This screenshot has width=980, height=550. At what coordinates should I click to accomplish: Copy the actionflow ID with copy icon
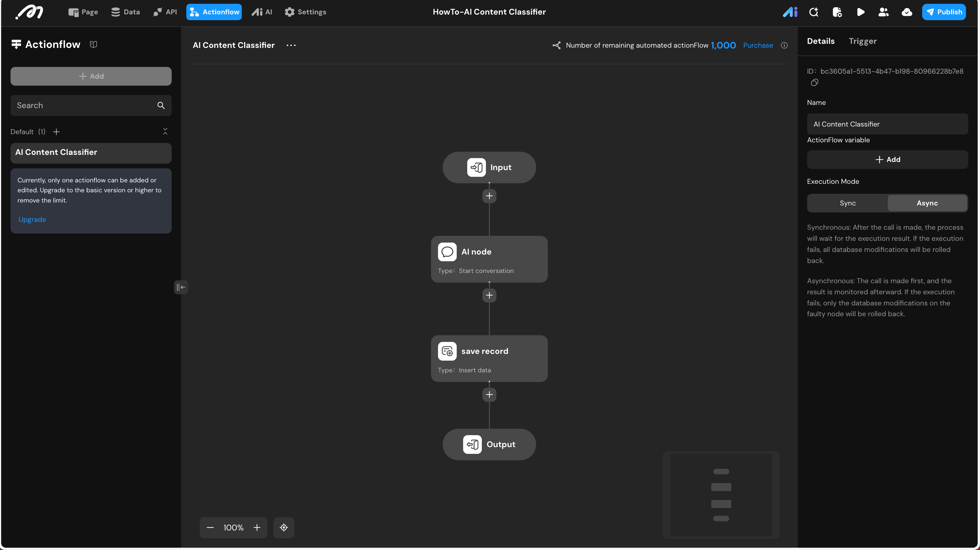[x=814, y=83]
